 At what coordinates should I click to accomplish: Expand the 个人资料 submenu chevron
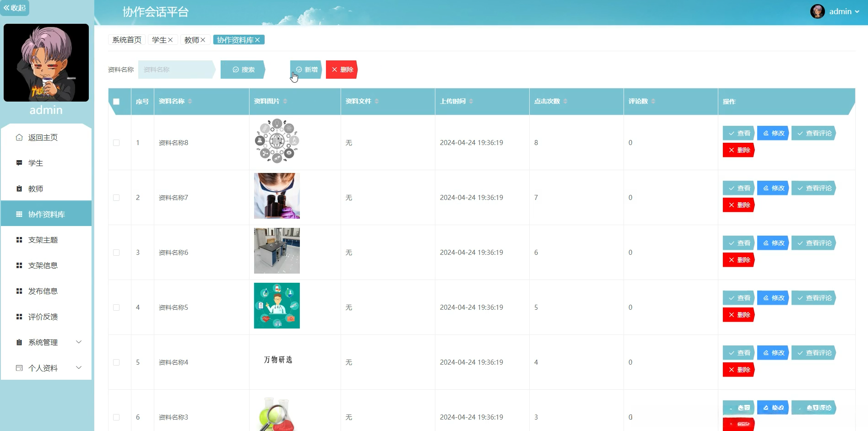click(79, 368)
